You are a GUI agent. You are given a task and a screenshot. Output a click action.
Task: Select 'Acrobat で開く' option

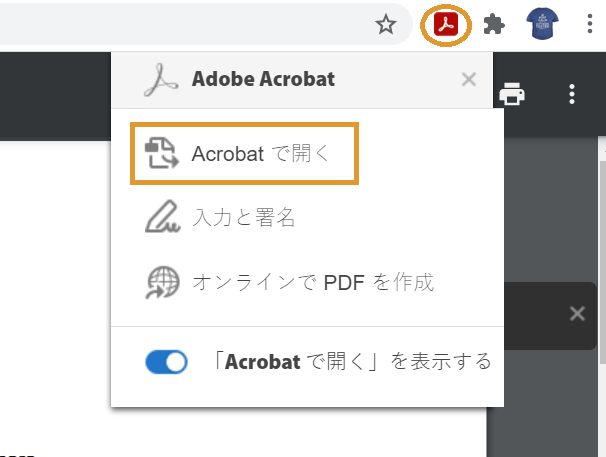(x=245, y=153)
